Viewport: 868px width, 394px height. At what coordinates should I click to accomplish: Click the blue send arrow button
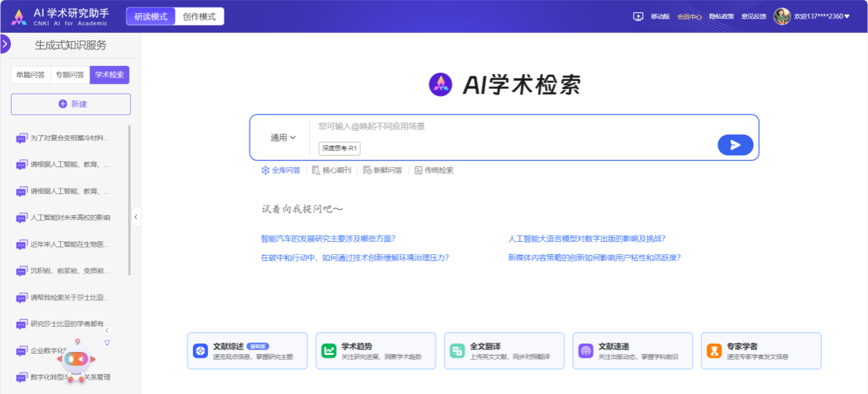click(735, 145)
